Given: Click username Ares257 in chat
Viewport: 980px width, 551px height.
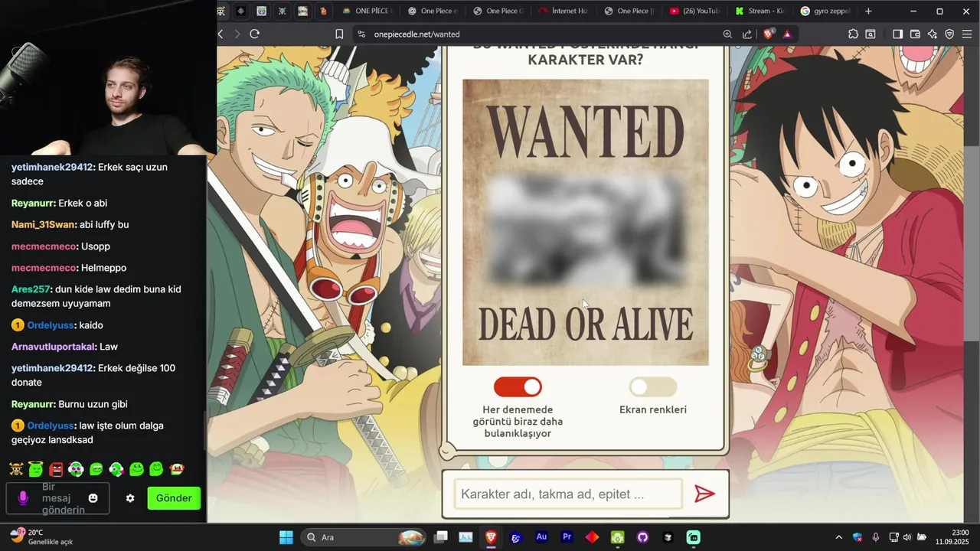Looking at the screenshot, I should (x=30, y=289).
